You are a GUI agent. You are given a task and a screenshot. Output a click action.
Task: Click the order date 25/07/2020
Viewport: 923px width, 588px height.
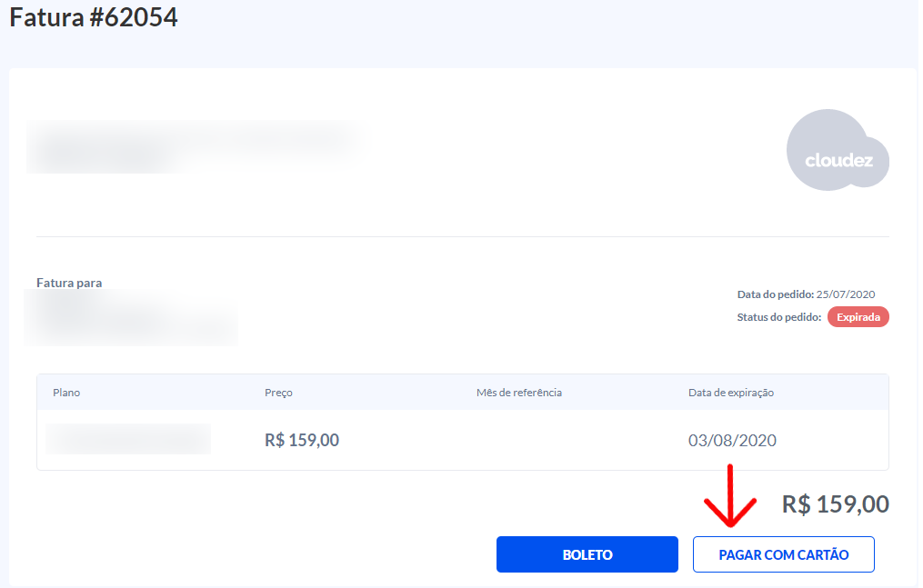[845, 294]
